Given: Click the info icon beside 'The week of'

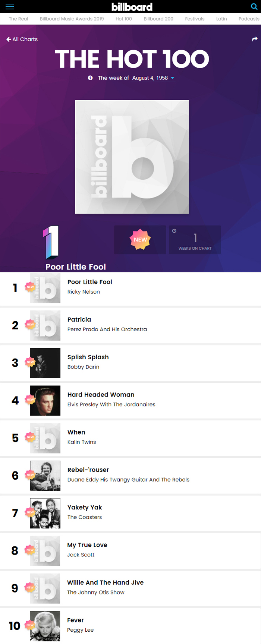Looking at the screenshot, I should coord(90,78).
